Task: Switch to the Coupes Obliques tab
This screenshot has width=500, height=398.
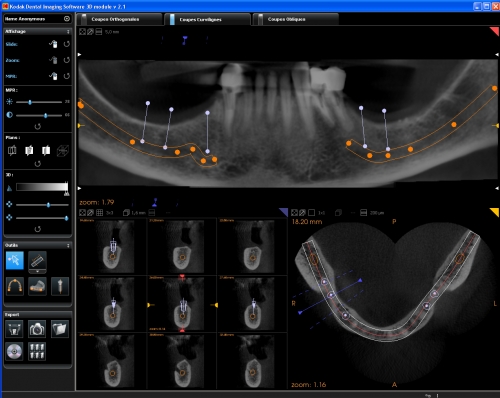Action: coord(286,19)
